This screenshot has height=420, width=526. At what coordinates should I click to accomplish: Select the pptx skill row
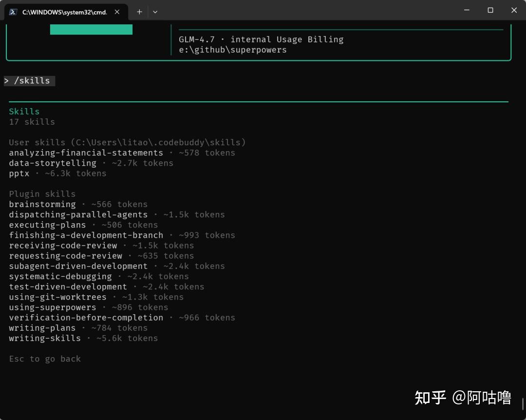coord(57,173)
